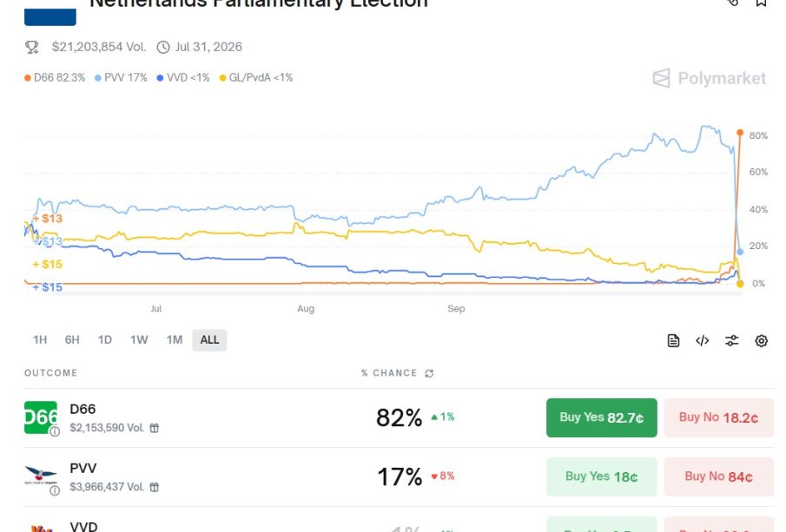The height and width of the screenshot is (532, 786).
Task: Click the embed code icon
Action: (x=703, y=341)
